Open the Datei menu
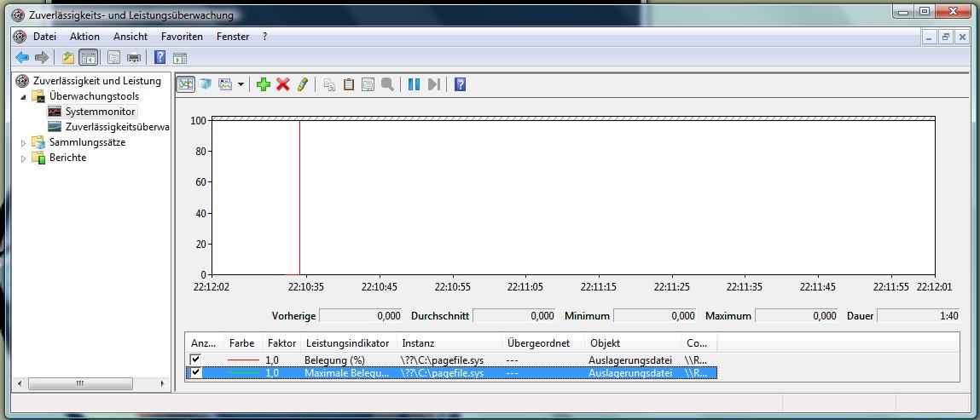 pyautogui.click(x=44, y=37)
